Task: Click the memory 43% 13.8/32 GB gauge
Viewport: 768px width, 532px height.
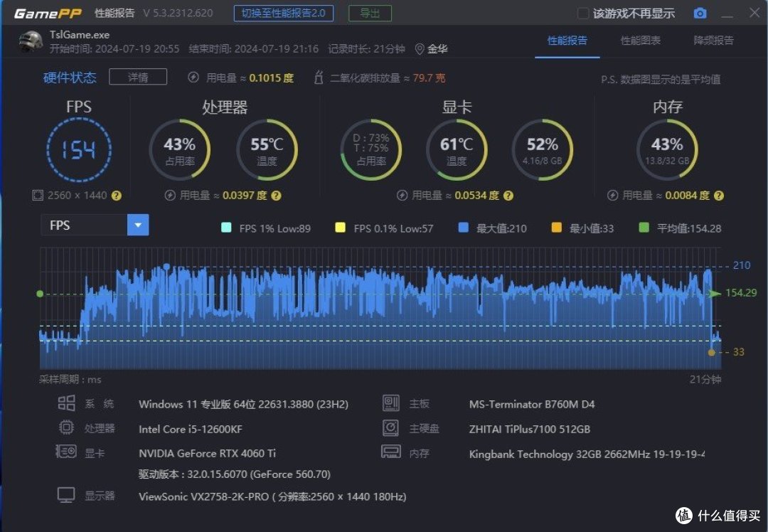Action: click(x=667, y=150)
